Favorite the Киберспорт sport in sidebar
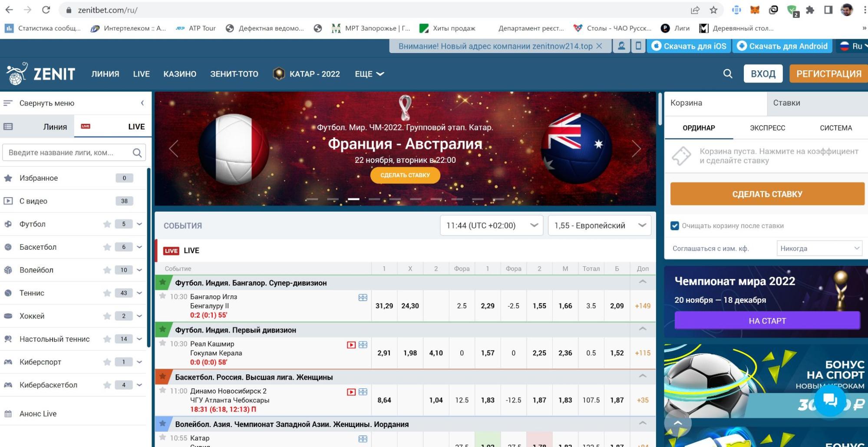The width and height of the screenshot is (868, 447). tap(107, 362)
